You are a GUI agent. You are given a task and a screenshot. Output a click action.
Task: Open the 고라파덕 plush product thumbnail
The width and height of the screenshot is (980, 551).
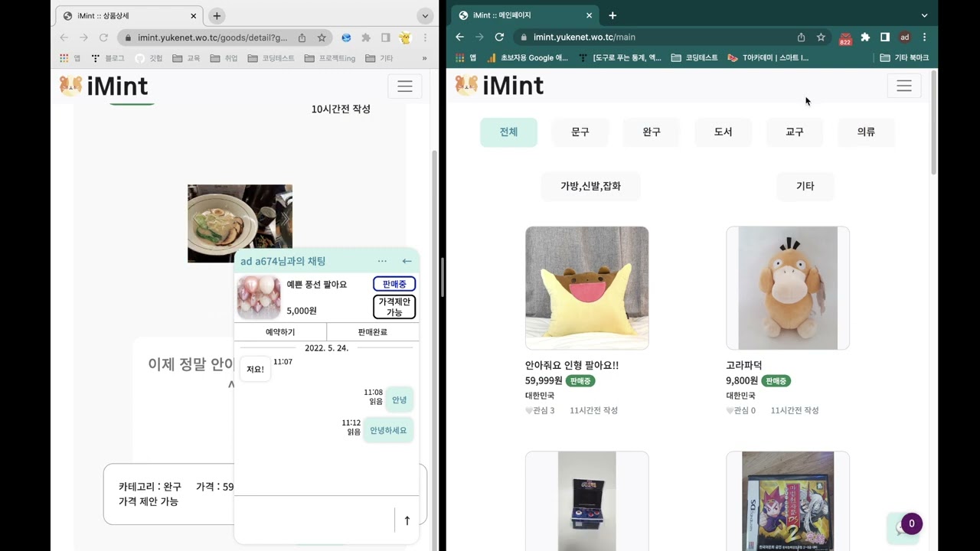(787, 288)
